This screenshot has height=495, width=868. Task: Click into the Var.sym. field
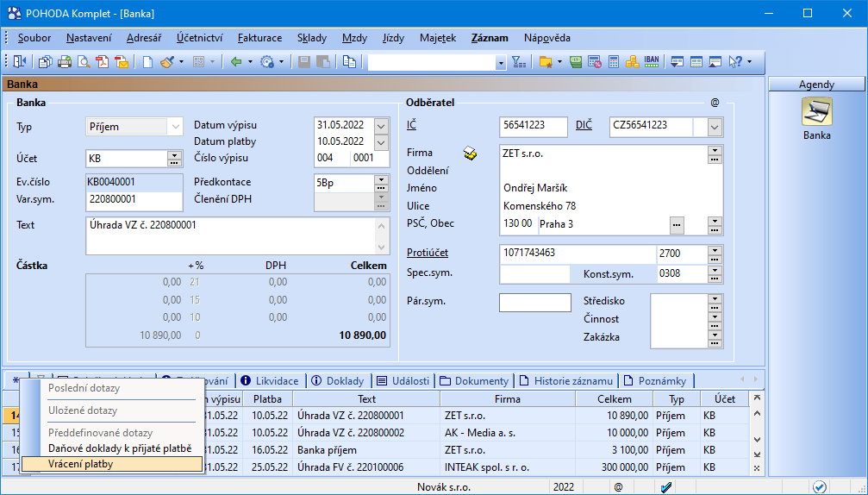coord(134,199)
